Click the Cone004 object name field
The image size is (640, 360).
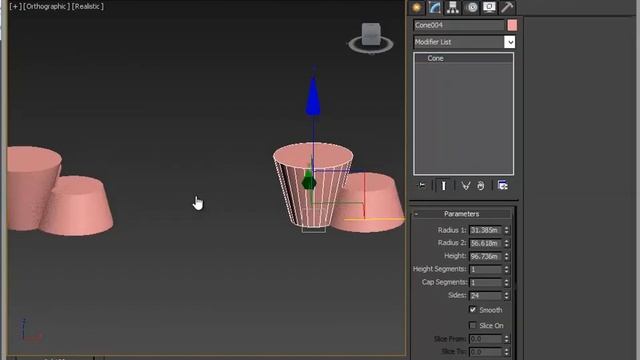point(459,25)
